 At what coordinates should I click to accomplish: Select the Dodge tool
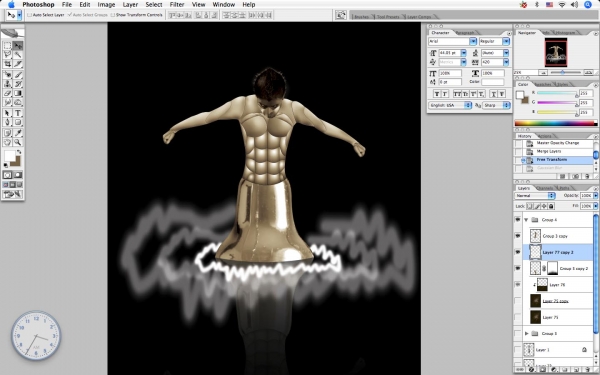(x=18, y=102)
